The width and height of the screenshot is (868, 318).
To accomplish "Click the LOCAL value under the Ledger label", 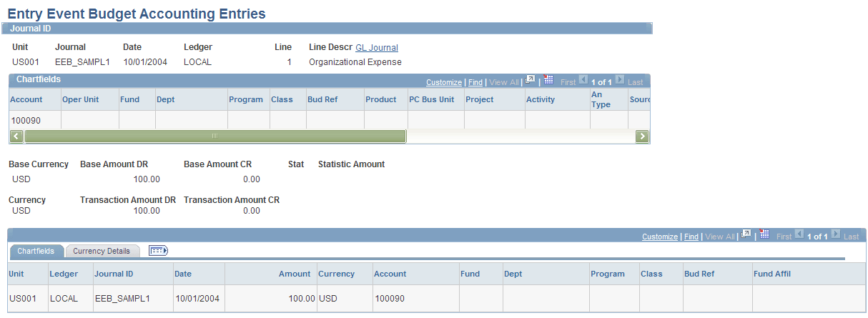I will (197, 62).
